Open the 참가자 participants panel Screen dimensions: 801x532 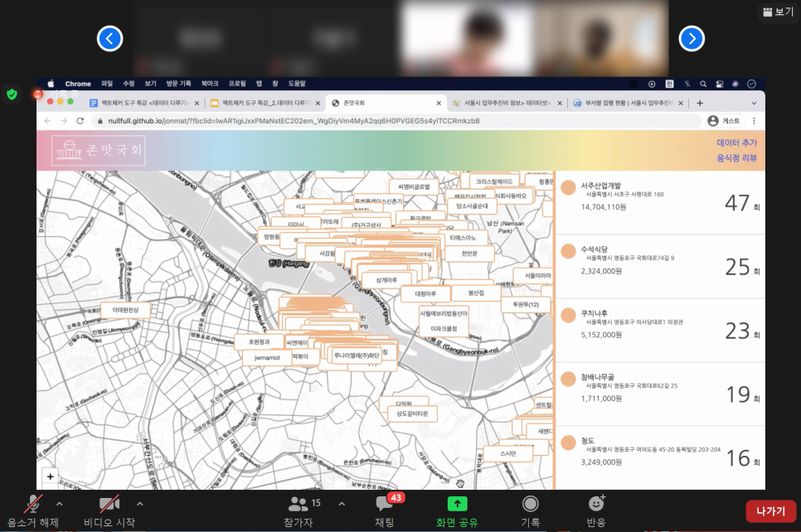[x=299, y=511]
